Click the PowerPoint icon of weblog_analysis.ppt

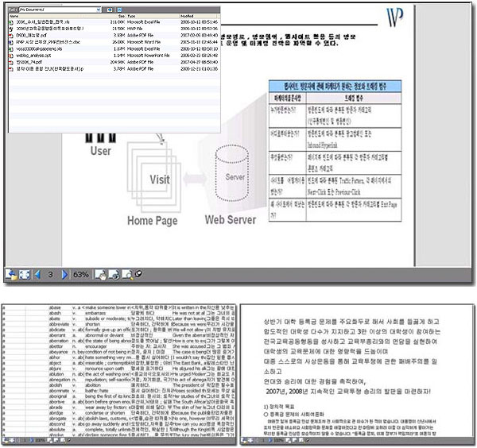pos(11,56)
